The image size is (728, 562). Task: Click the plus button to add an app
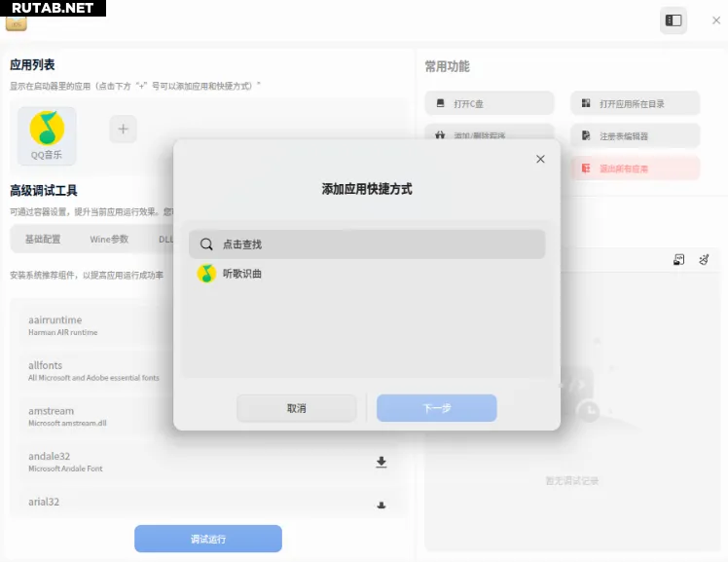click(x=123, y=129)
